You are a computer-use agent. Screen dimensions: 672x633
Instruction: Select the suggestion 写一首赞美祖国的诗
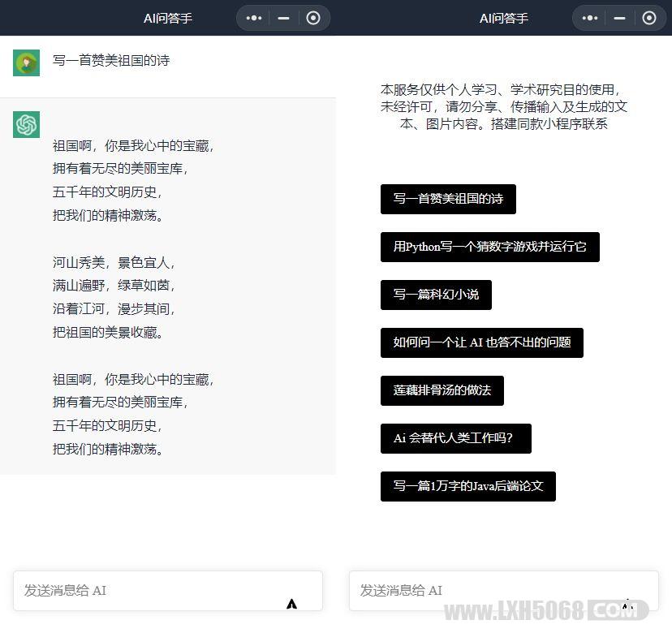(x=448, y=199)
